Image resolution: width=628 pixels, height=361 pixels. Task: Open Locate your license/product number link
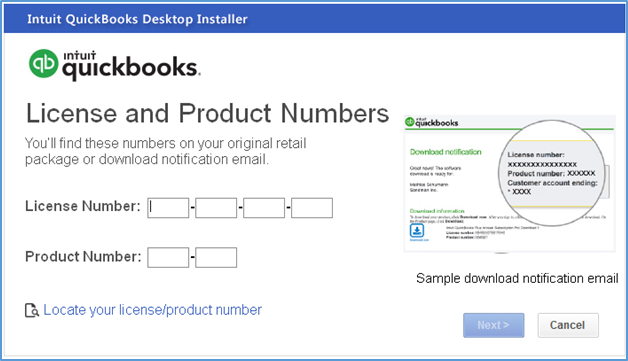coord(152,310)
